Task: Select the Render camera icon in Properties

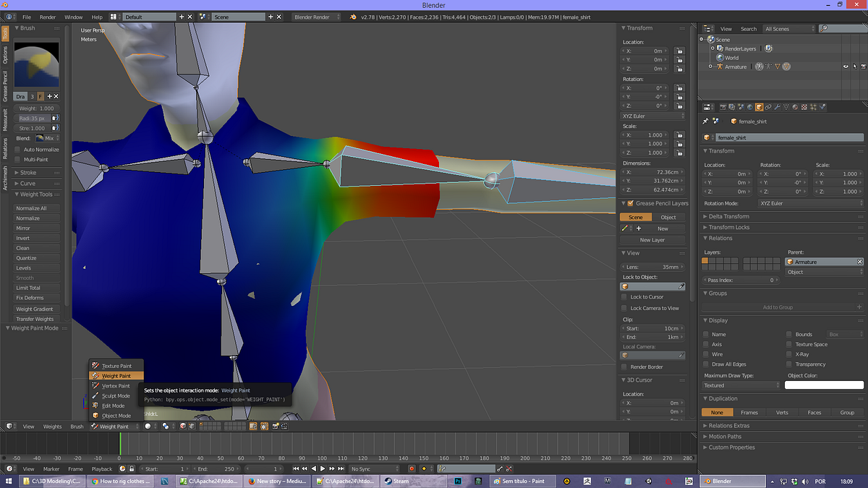Action: (723, 106)
